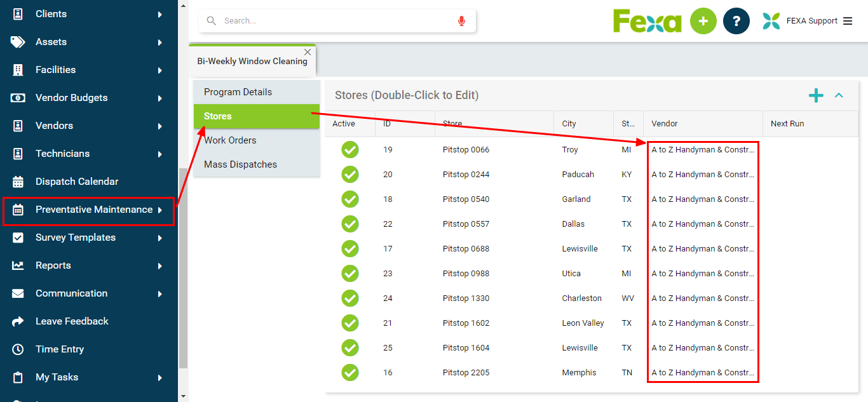
Task: Click the Facilities building icon
Action: pyautogui.click(x=18, y=70)
